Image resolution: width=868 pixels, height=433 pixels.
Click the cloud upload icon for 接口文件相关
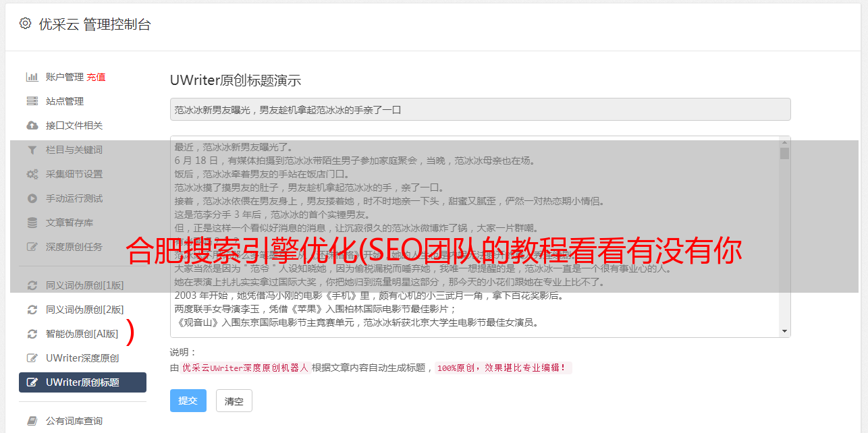tap(32, 125)
